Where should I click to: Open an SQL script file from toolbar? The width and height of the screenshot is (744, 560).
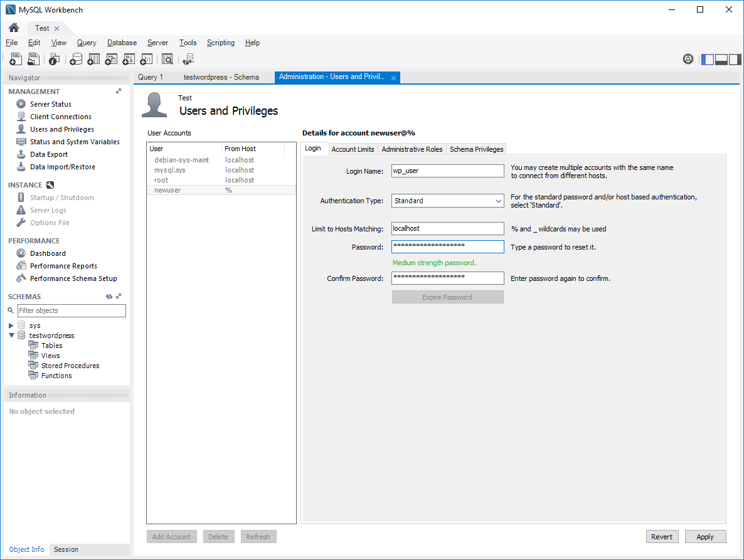pos(33,59)
